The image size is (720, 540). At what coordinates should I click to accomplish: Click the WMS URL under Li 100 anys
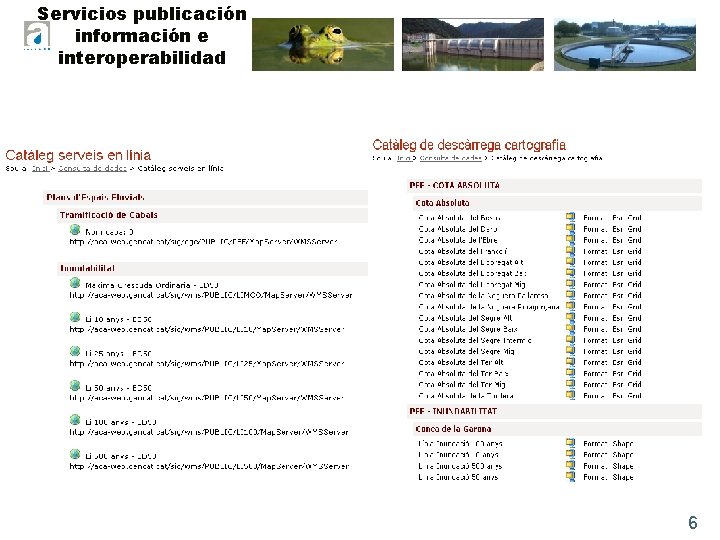209,432
